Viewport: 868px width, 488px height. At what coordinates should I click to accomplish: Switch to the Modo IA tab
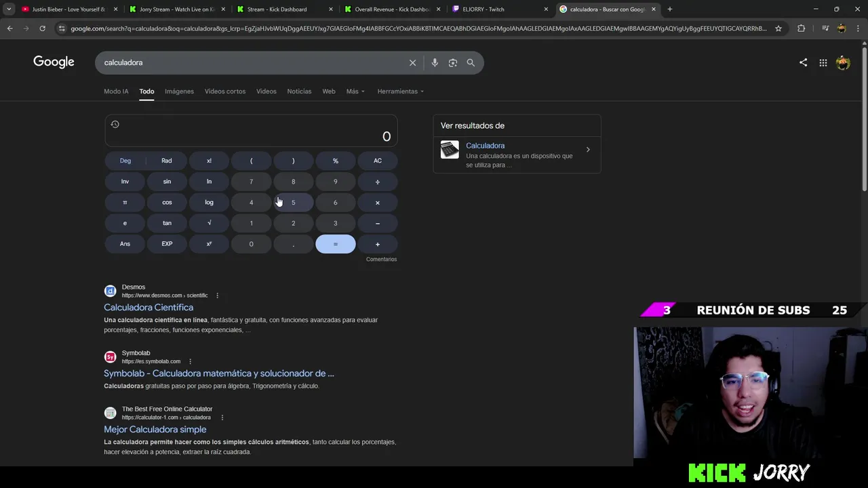[x=116, y=91]
